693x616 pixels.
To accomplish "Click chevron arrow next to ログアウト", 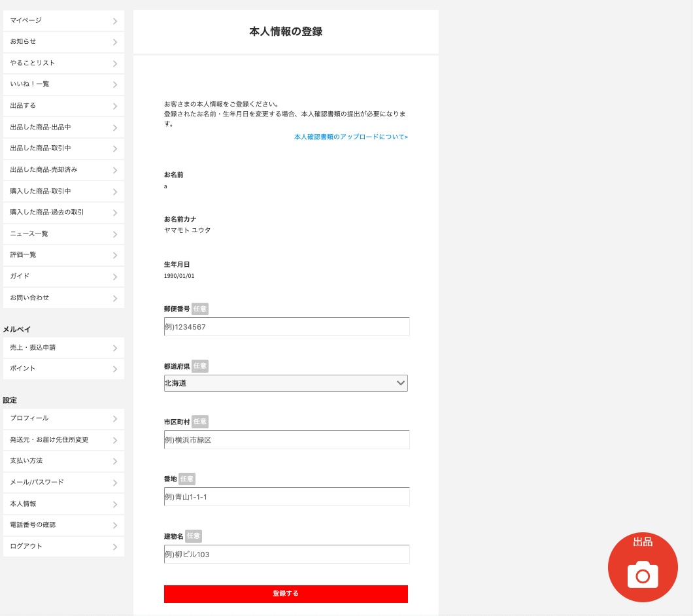I will point(115,547).
